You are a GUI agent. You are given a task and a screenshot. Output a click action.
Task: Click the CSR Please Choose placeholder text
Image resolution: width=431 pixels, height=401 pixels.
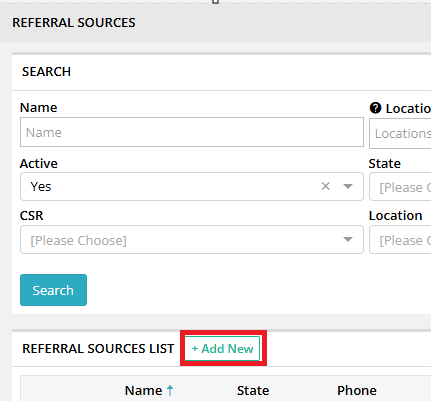(x=79, y=240)
